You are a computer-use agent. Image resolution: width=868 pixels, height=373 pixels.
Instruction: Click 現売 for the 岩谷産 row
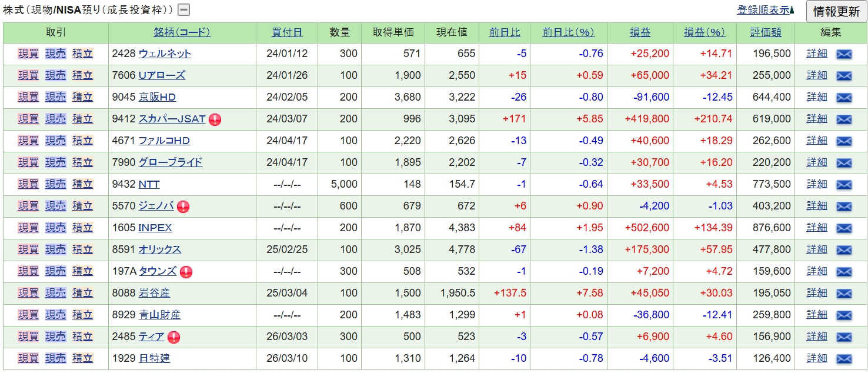coord(56,293)
